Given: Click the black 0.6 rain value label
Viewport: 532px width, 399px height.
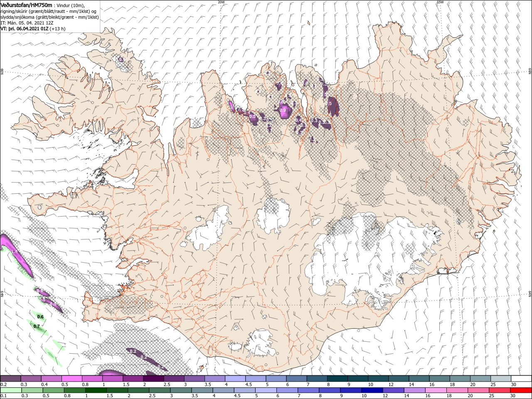Looking at the screenshot, I should click(x=40, y=317).
